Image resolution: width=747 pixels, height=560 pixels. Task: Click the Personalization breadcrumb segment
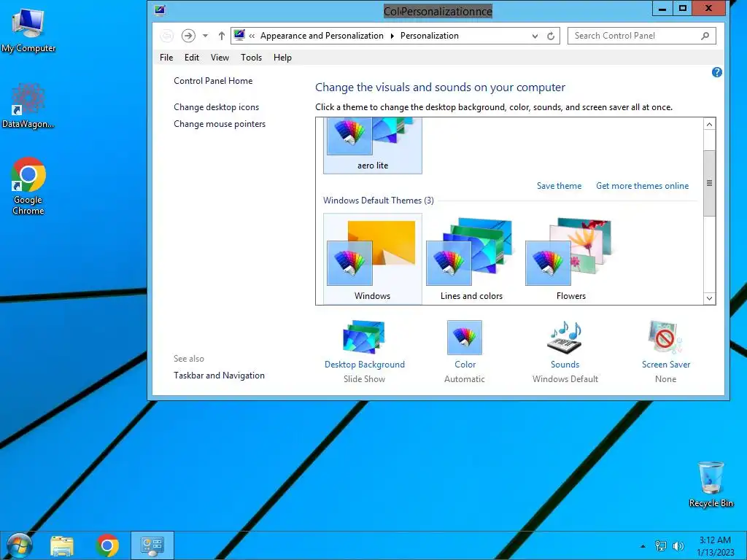(429, 36)
